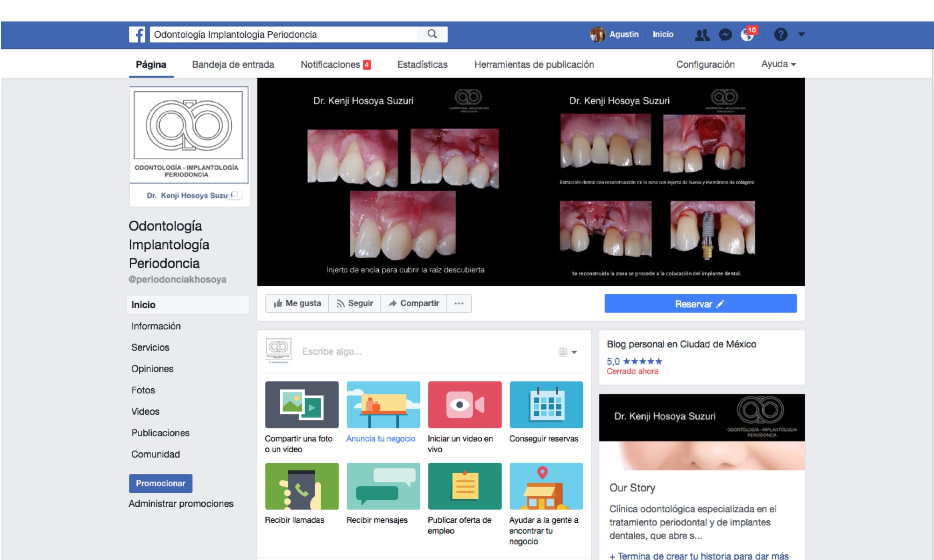Toggle Seguir for this page

(354, 303)
